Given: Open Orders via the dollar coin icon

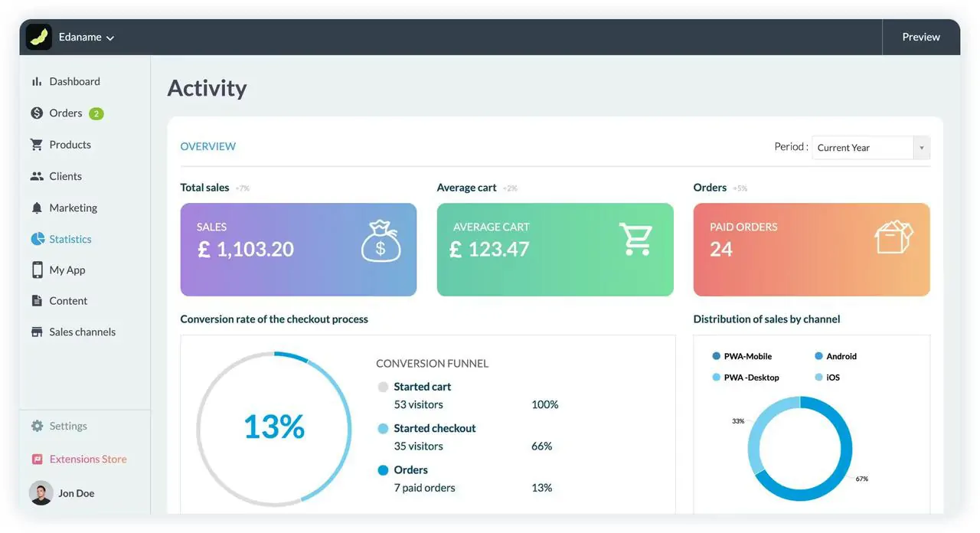Looking at the screenshot, I should click(37, 113).
